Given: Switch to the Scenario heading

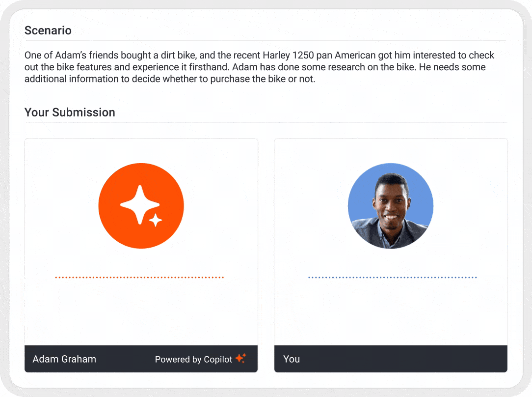Looking at the screenshot, I should [x=48, y=30].
